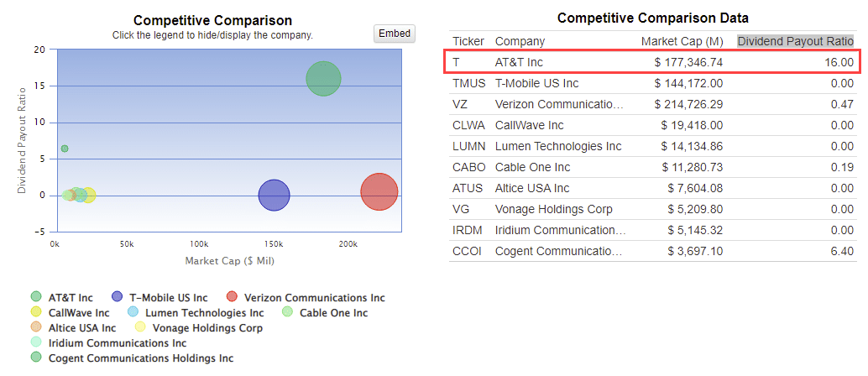Click the large green AT&T bubble
The image size is (868, 376).
(x=323, y=80)
